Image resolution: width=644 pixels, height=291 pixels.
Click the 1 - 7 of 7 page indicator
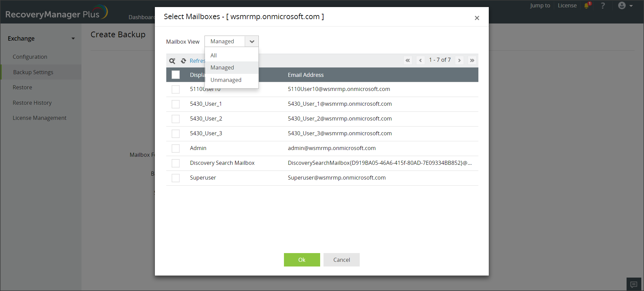pyautogui.click(x=440, y=60)
